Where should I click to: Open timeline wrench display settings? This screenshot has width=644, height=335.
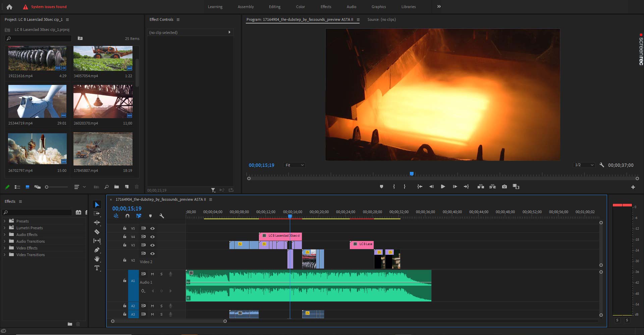point(162,216)
